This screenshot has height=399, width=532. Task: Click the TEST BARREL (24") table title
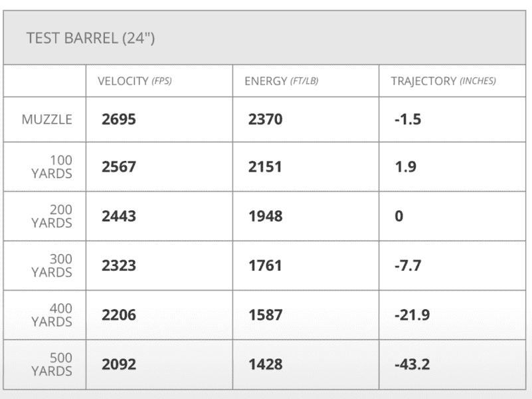point(90,38)
